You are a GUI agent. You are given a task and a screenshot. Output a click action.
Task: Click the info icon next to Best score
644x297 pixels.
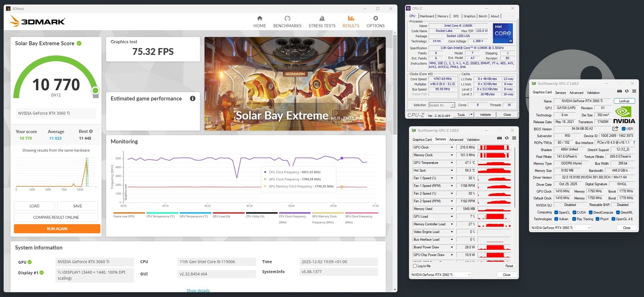pyautogui.click(x=91, y=131)
